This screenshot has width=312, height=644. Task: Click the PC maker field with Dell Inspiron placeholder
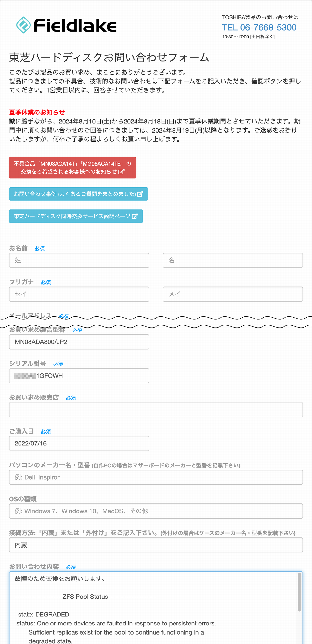(156, 477)
